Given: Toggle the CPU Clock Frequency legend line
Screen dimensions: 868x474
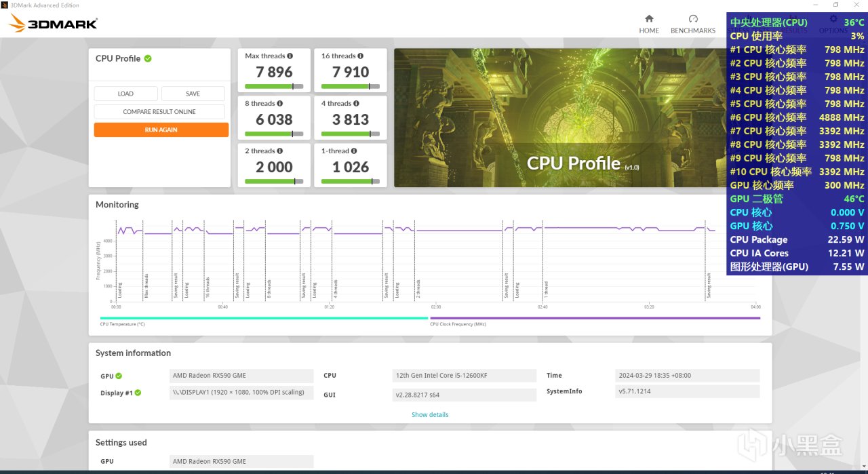Looking at the screenshot, I should click(x=595, y=318).
